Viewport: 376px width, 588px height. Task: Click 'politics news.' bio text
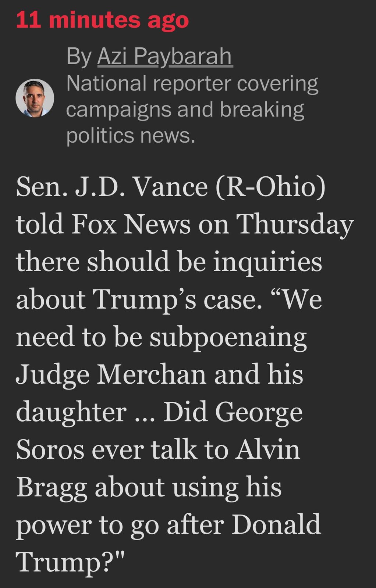[x=131, y=136]
